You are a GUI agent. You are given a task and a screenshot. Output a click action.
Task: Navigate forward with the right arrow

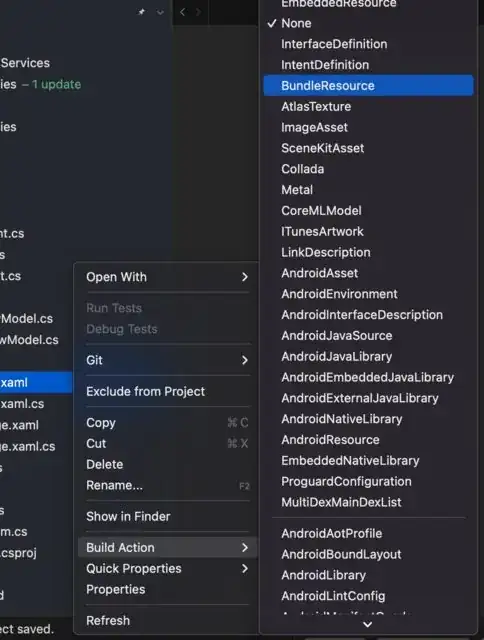click(198, 12)
